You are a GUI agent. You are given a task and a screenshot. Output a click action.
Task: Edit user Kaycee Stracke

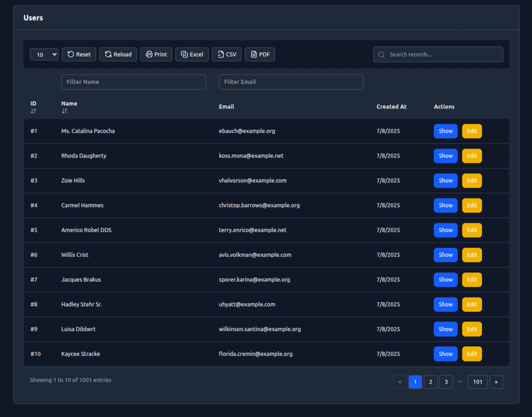[x=472, y=354]
